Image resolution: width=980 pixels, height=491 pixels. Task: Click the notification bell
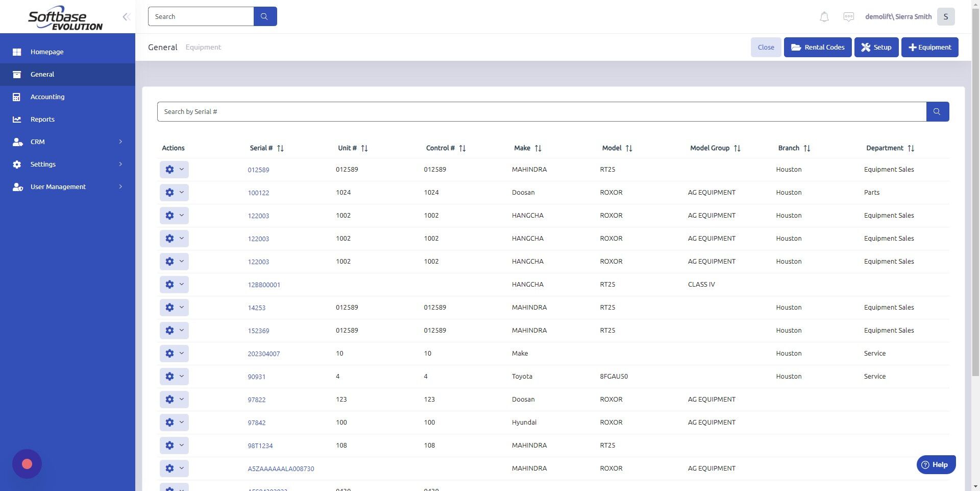tap(824, 16)
